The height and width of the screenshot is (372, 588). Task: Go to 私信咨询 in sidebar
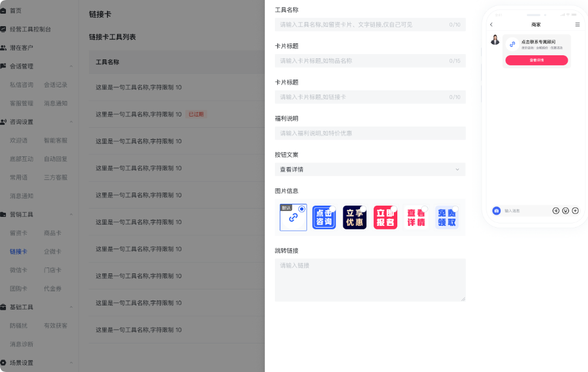pos(21,85)
